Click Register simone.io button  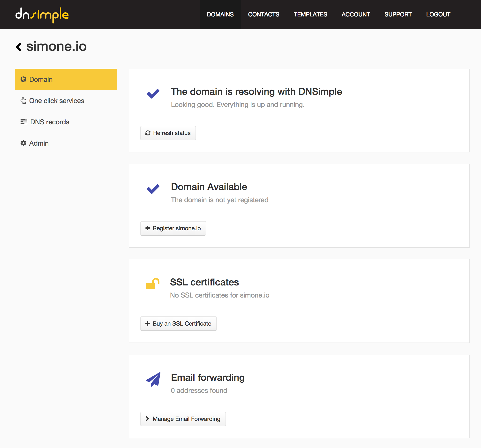click(173, 228)
